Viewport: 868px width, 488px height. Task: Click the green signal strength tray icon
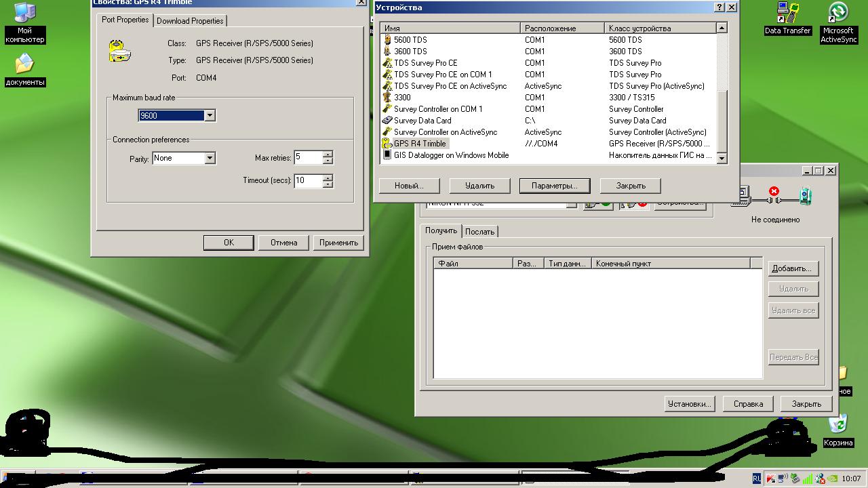[x=808, y=479]
